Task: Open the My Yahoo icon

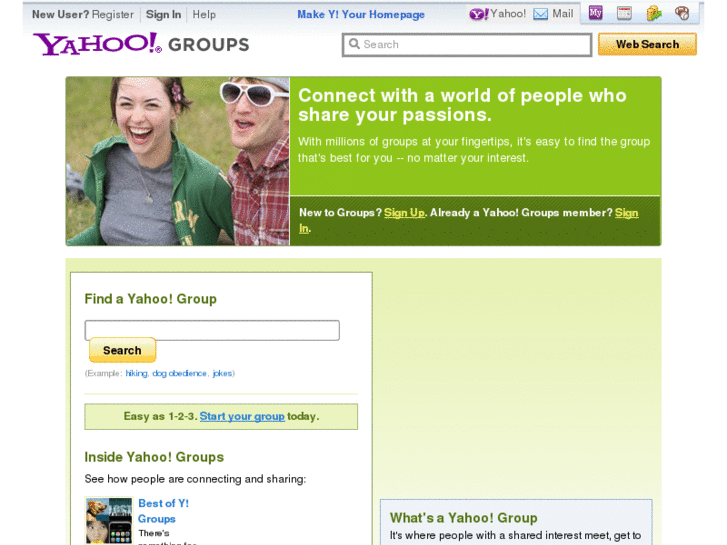Action: pyautogui.click(x=595, y=13)
